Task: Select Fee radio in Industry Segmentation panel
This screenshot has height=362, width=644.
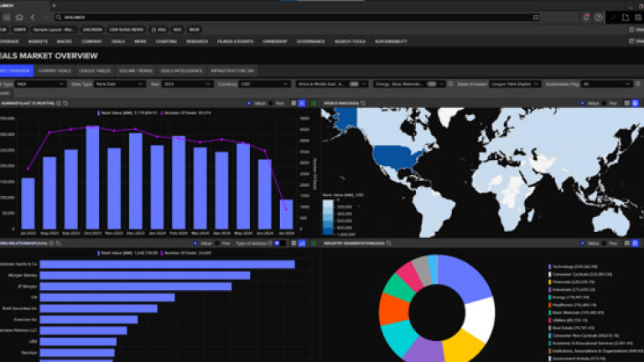Action: [x=605, y=243]
